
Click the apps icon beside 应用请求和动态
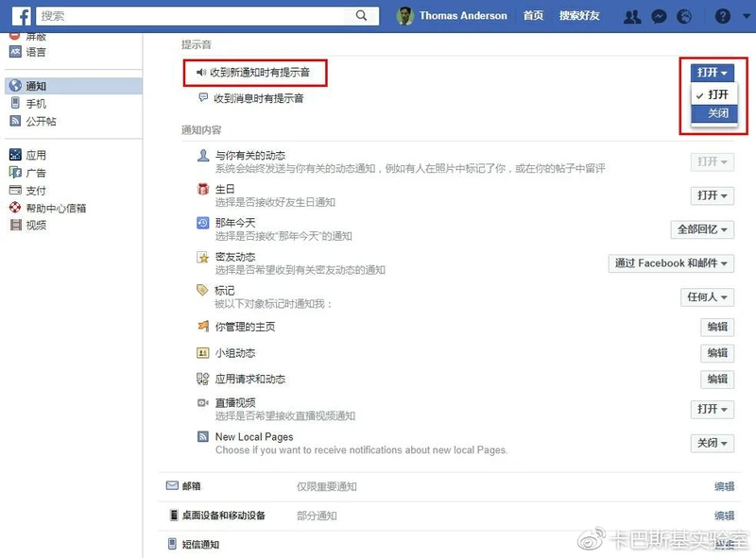(x=203, y=379)
